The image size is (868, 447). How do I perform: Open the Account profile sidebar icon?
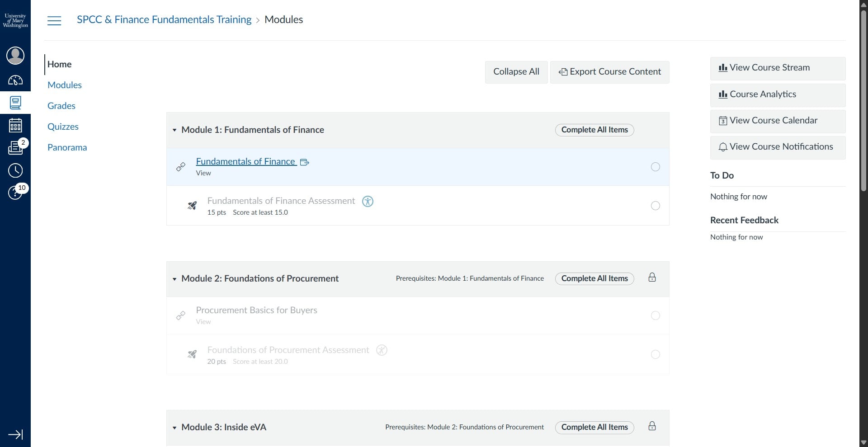[15, 55]
